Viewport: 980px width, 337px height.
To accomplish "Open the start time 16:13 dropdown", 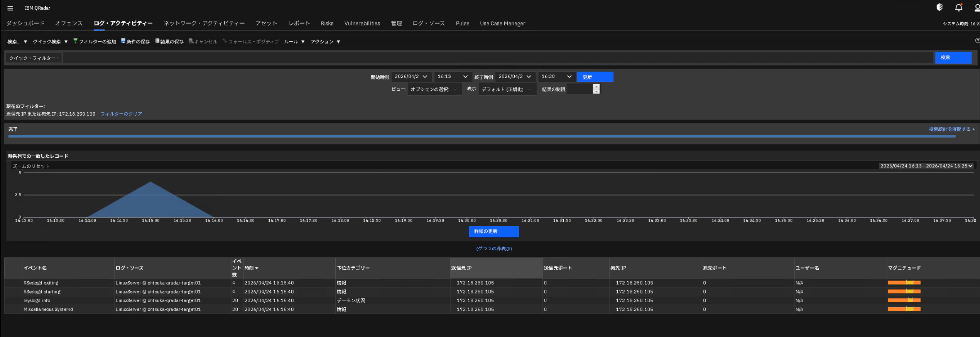I will point(453,77).
